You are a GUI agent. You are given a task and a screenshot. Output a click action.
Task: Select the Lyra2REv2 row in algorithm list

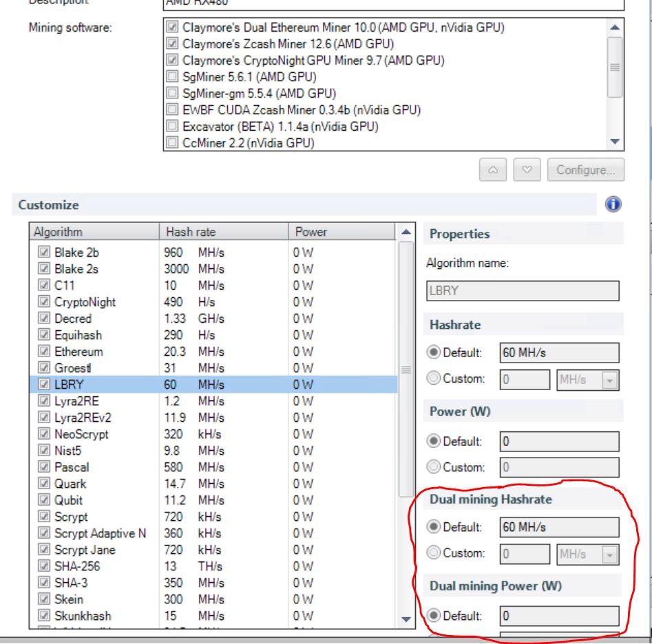pos(213,417)
